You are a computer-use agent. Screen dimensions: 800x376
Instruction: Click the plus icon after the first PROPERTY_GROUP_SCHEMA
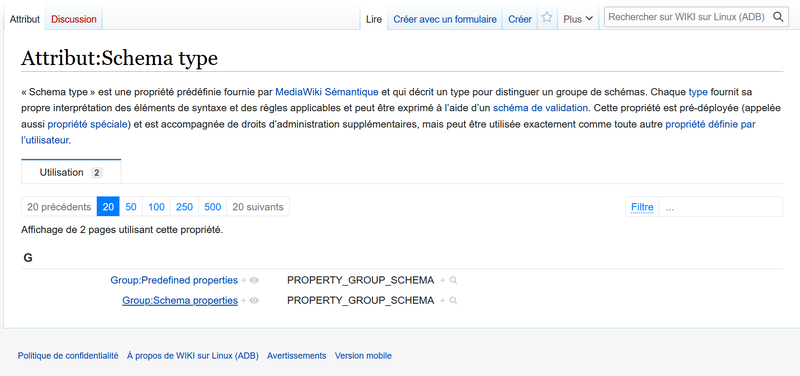(443, 280)
